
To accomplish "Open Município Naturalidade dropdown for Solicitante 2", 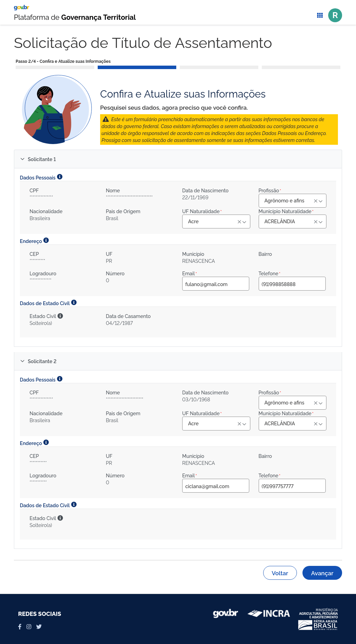I will [x=321, y=424].
